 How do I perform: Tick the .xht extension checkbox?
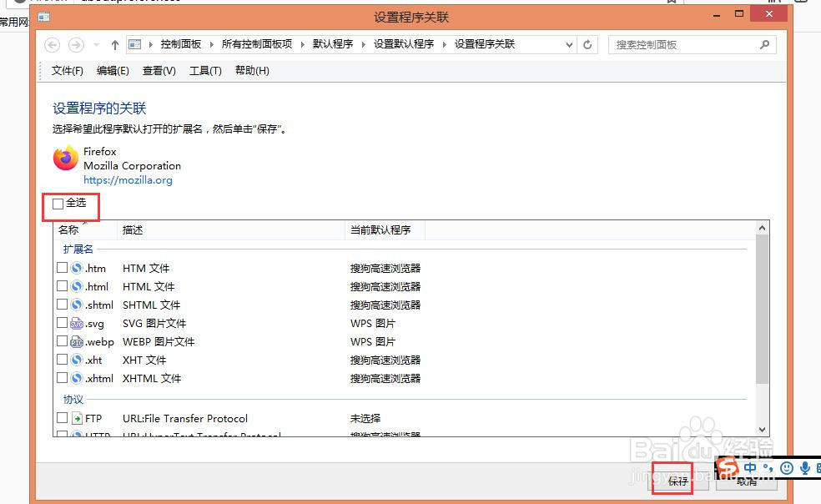click(62, 360)
